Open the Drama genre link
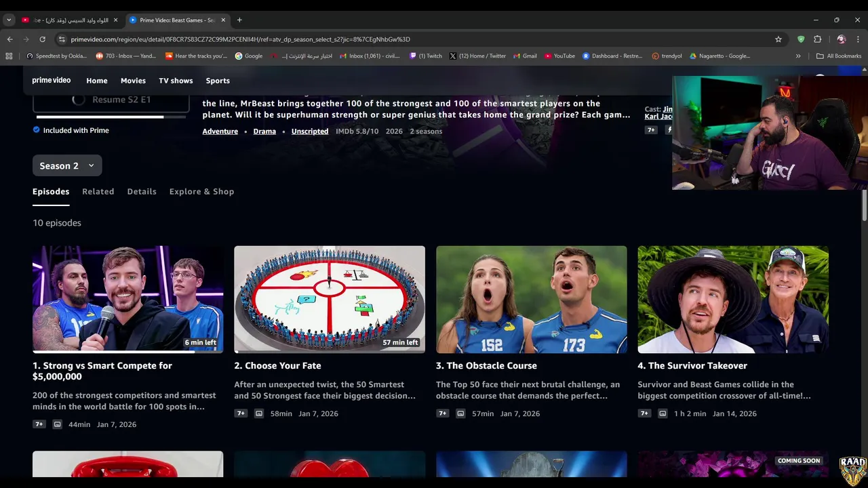The image size is (868, 488). 264,131
